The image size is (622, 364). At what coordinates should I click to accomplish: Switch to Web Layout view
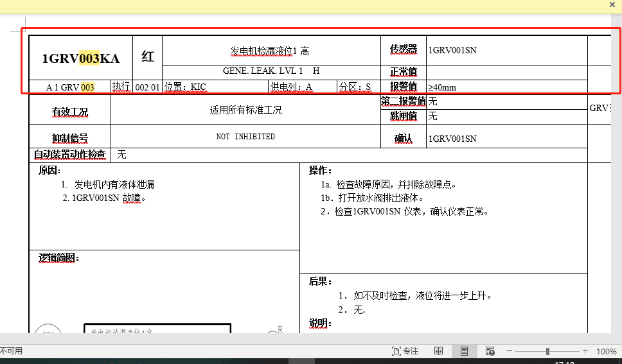490,351
